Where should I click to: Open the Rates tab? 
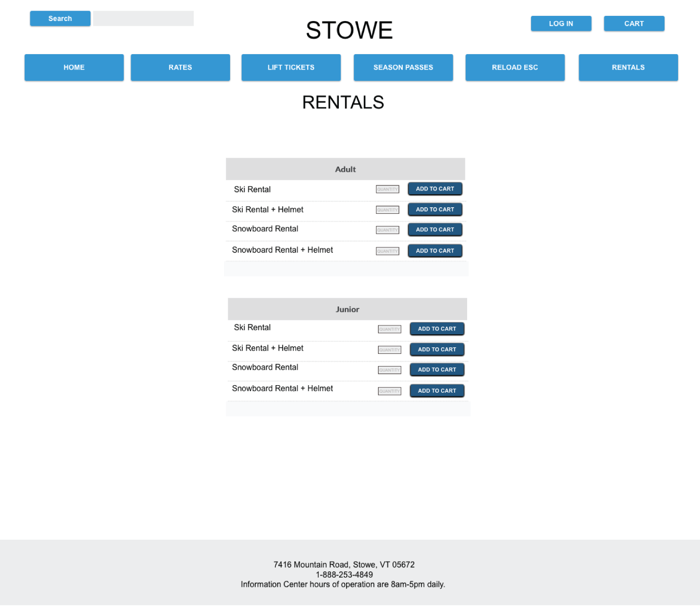(180, 68)
